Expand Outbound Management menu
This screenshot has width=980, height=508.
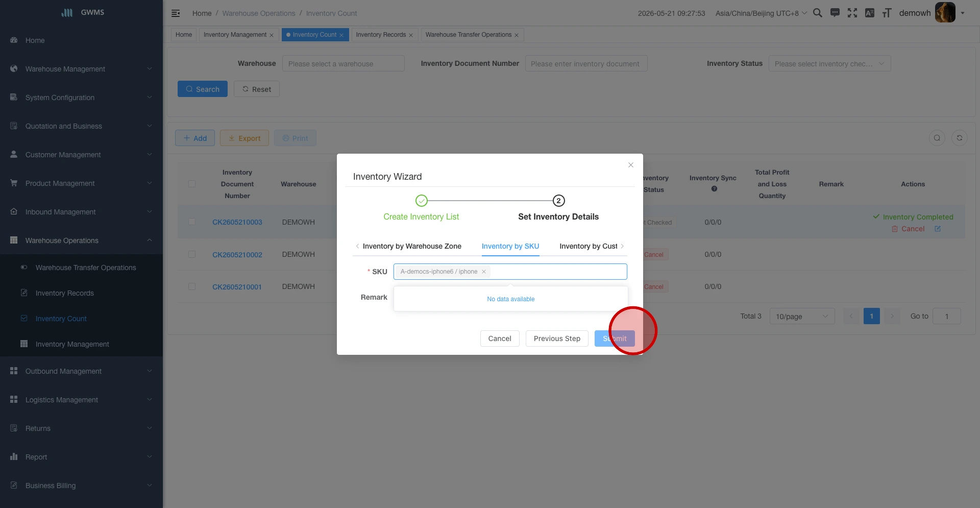point(81,371)
